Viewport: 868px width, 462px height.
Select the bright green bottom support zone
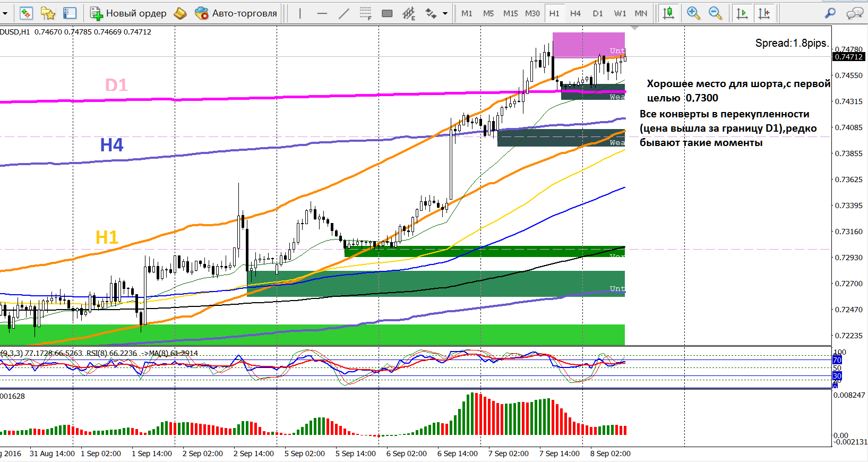coord(312,335)
